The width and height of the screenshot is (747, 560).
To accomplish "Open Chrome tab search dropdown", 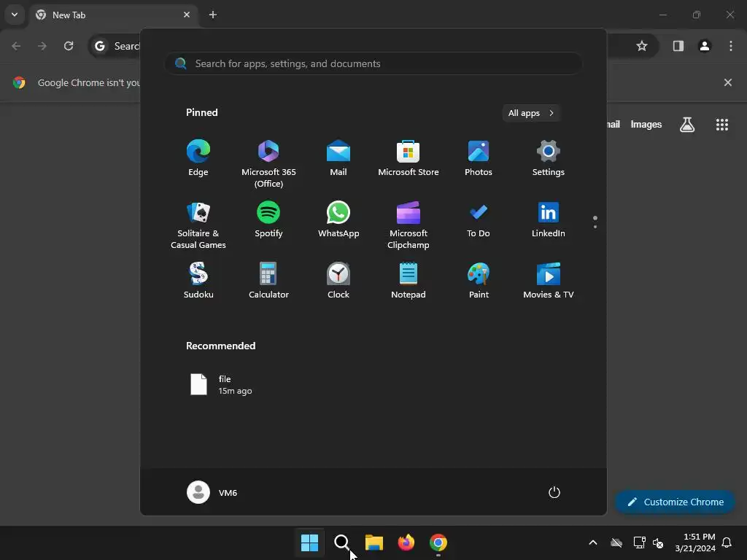I will [15, 15].
